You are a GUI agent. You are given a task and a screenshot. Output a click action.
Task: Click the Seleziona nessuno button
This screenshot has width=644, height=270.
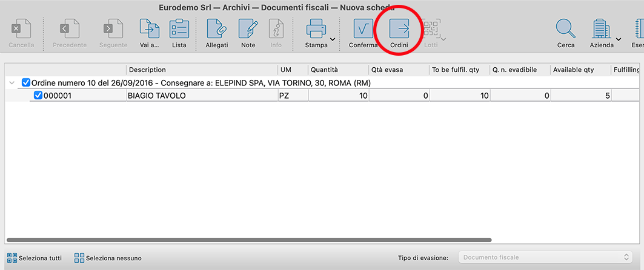coord(108,258)
